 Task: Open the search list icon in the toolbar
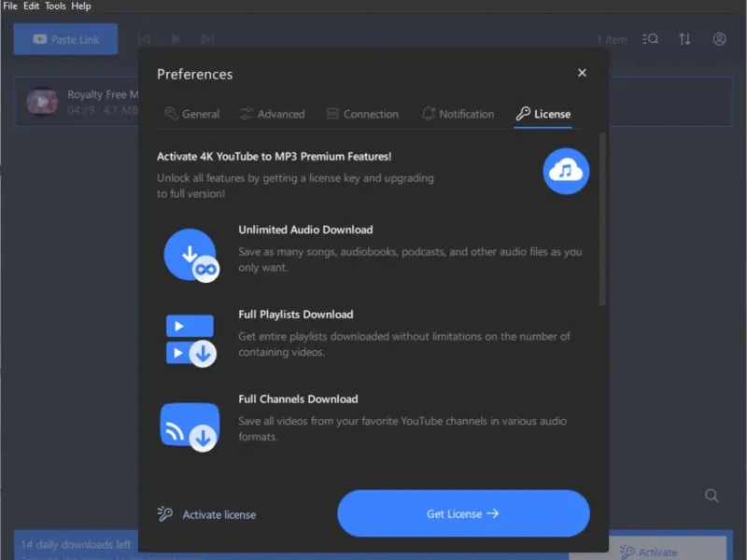[650, 39]
